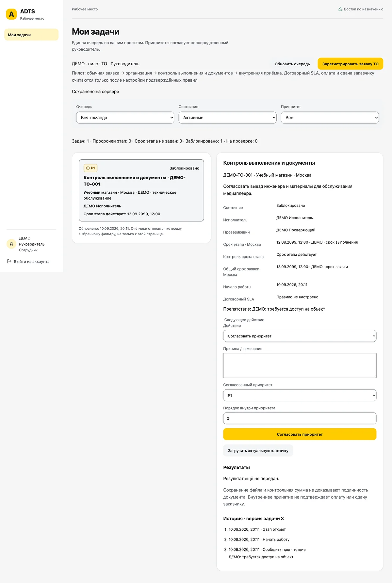Click ДЕМО Руководитель user name in sidebar
The height and width of the screenshot is (583, 392).
[x=32, y=241]
